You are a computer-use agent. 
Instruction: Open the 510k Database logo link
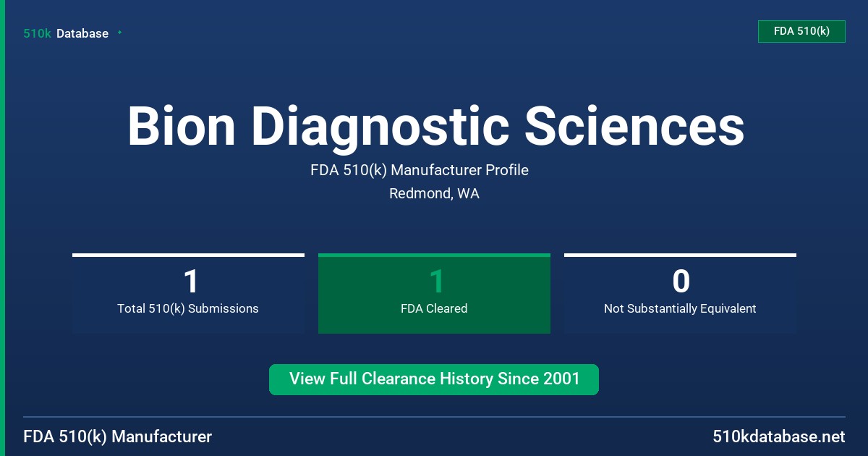pos(66,33)
